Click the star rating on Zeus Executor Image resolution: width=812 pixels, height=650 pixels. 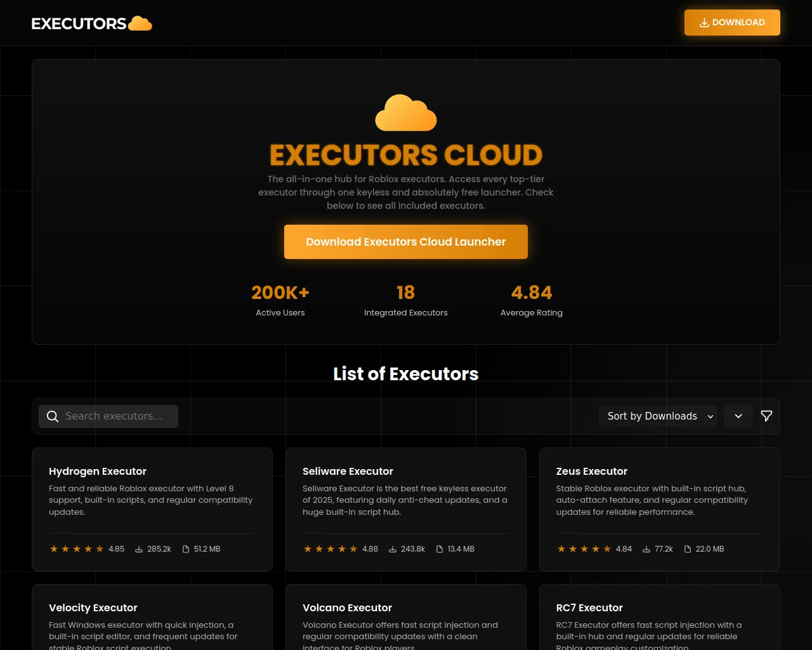[x=584, y=549]
